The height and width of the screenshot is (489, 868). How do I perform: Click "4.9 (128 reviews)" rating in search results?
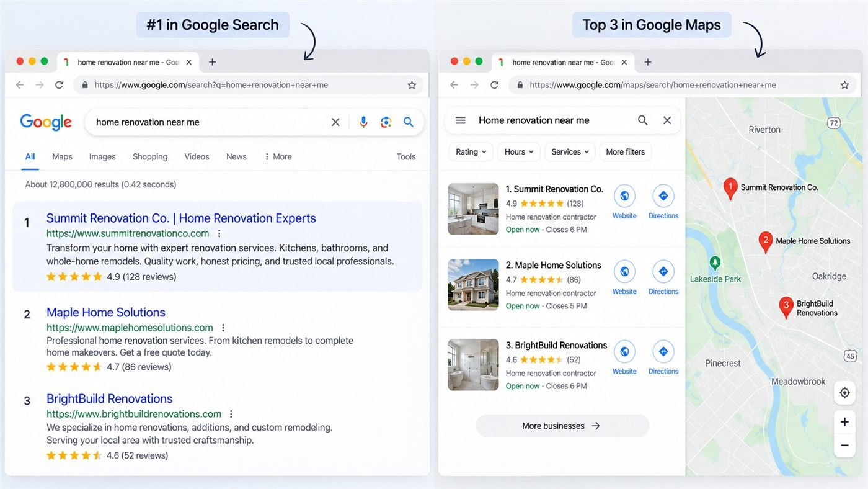(x=141, y=277)
